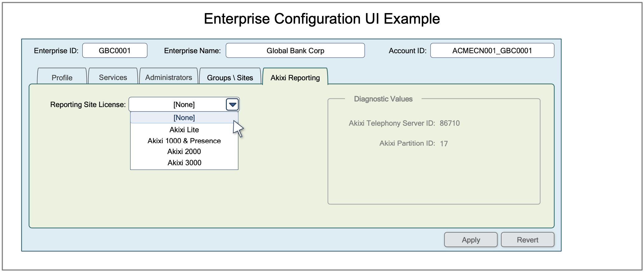Select Akixi 1000 & Presence license option
Screen dimensions: 644x272
pos(184,141)
